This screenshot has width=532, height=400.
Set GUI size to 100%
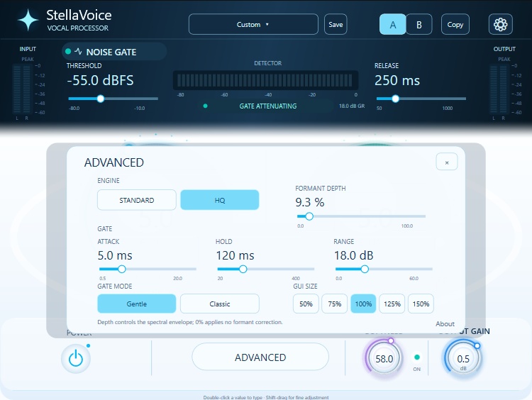point(363,304)
